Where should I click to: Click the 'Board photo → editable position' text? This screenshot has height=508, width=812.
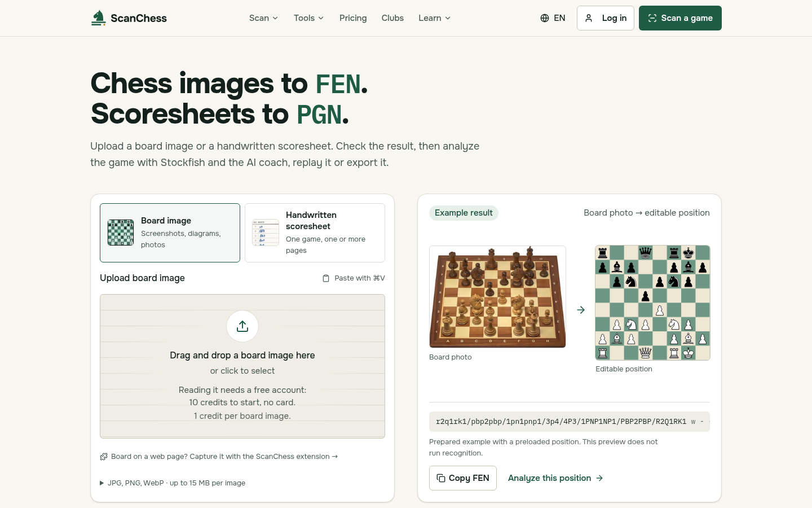(x=647, y=213)
